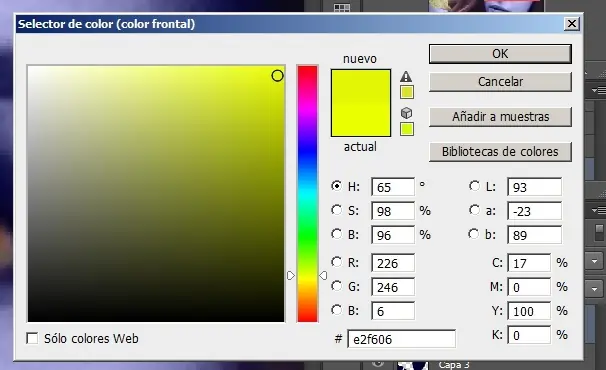606x370 pixels.
Task: Select the Lab a radio button
Action: click(474, 210)
